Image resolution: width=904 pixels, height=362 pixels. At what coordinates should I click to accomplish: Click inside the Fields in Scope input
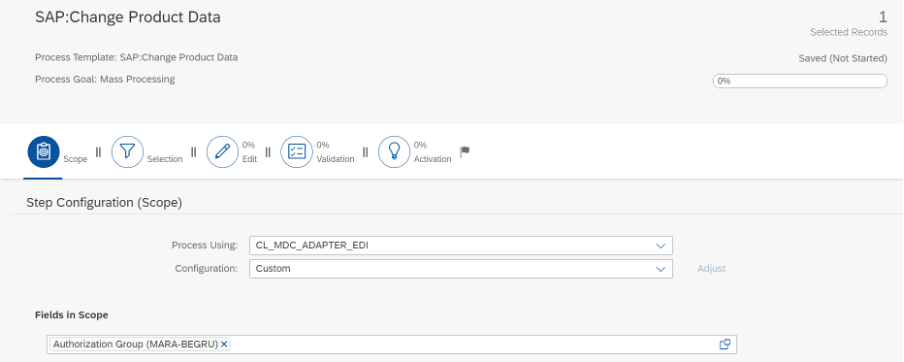pos(392,344)
